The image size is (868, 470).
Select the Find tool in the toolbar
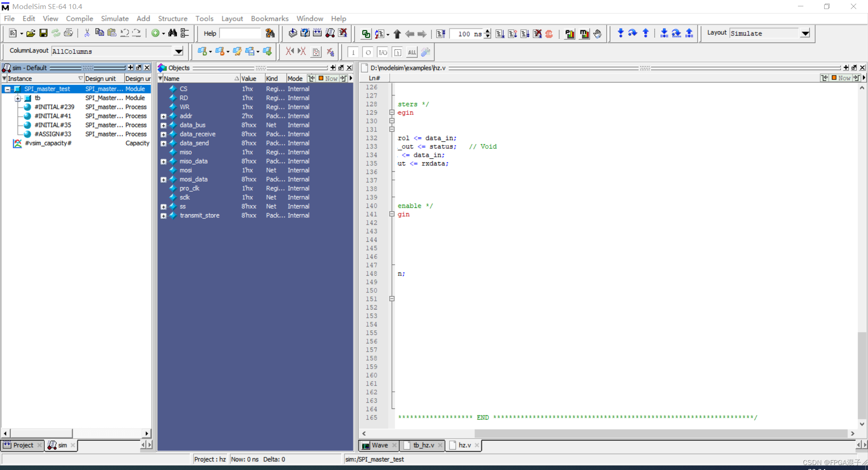(x=173, y=33)
